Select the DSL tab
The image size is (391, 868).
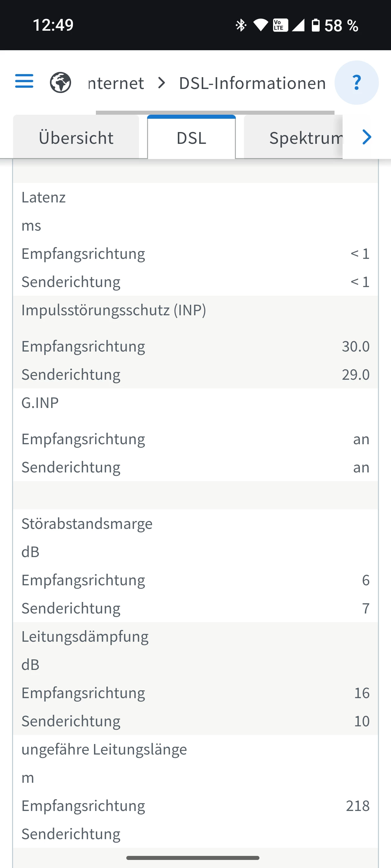point(191,138)
